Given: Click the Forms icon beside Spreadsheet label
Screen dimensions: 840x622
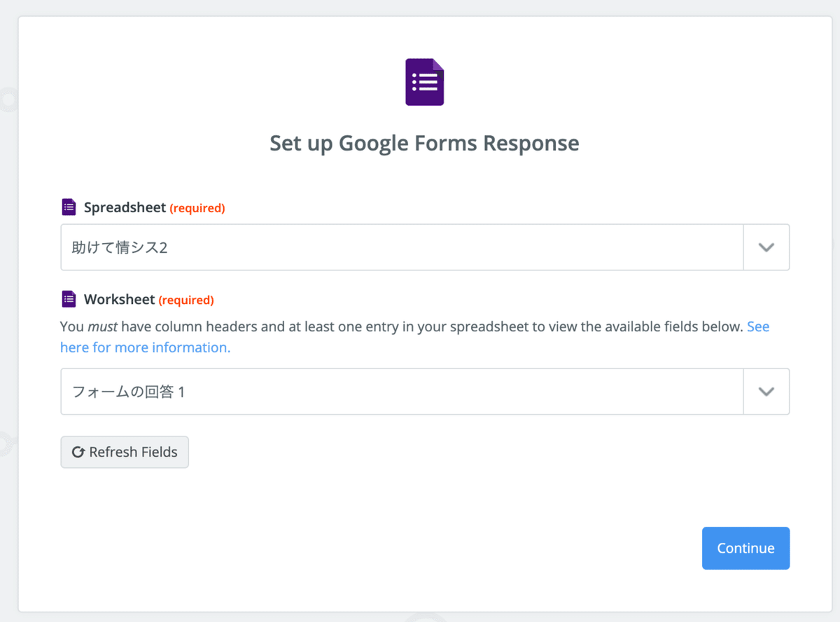Looking at the screenshot, I should 69,207.
